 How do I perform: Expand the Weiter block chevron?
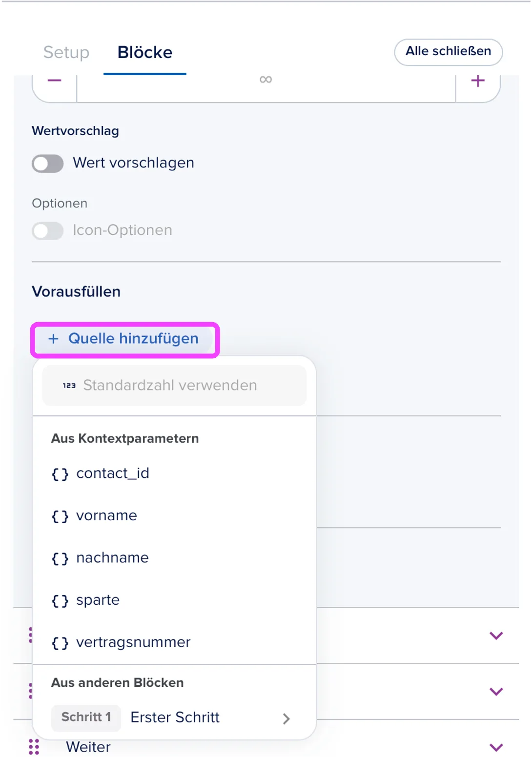[496, 747]
